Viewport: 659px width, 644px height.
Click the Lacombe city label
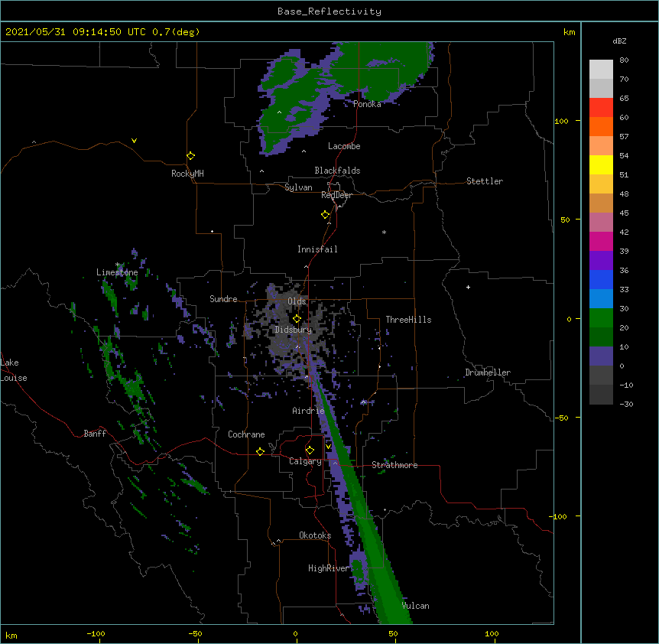point(344,146)
